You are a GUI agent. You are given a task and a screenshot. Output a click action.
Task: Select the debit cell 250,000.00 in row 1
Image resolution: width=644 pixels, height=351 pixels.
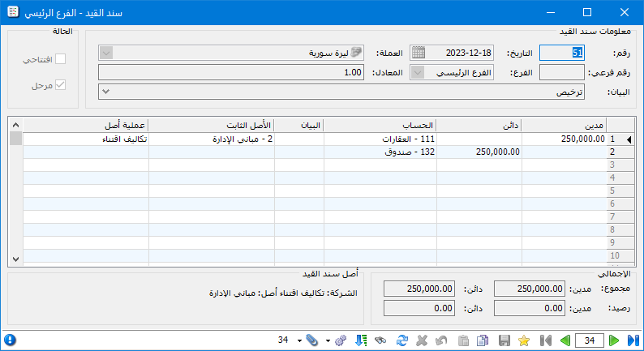(x=564, y=139)
